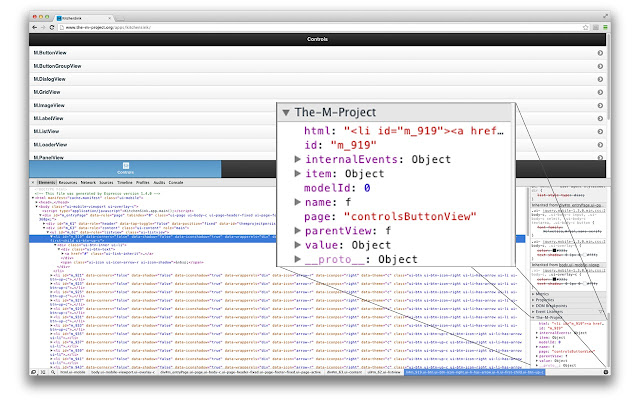Toggle the DevTools console drawer icon
640x400 pixels.
coord(43,372)
